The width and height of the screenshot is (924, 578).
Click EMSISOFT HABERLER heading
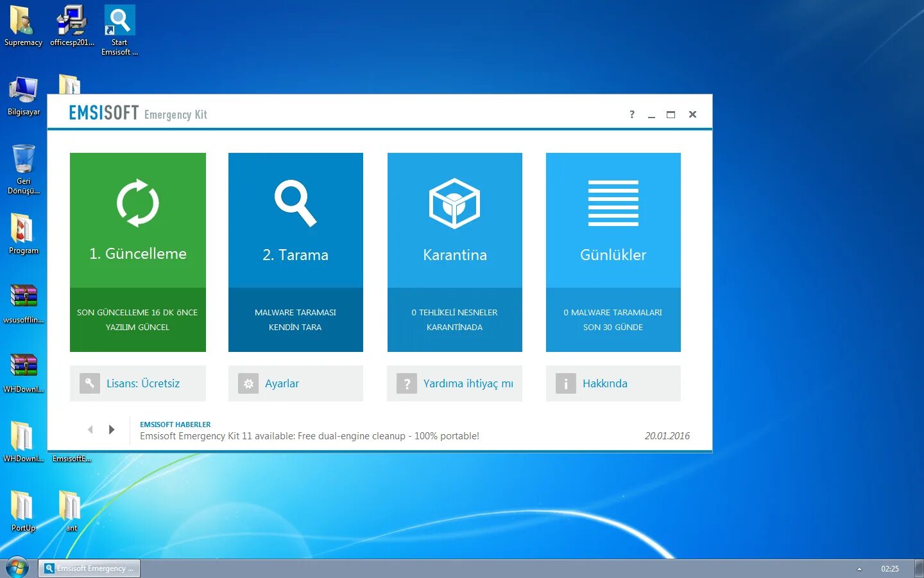point(175,425)
